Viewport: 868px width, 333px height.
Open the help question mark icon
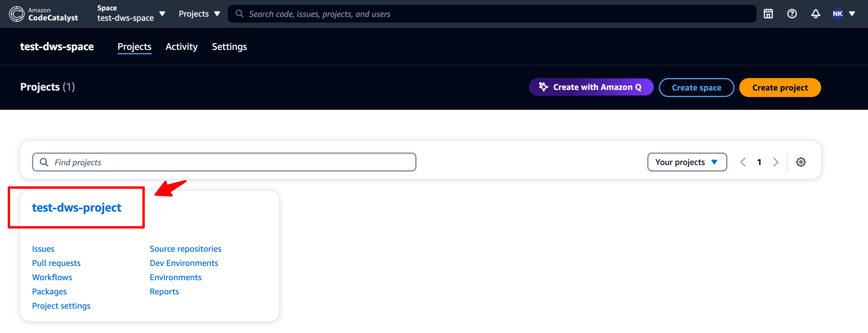792,14
